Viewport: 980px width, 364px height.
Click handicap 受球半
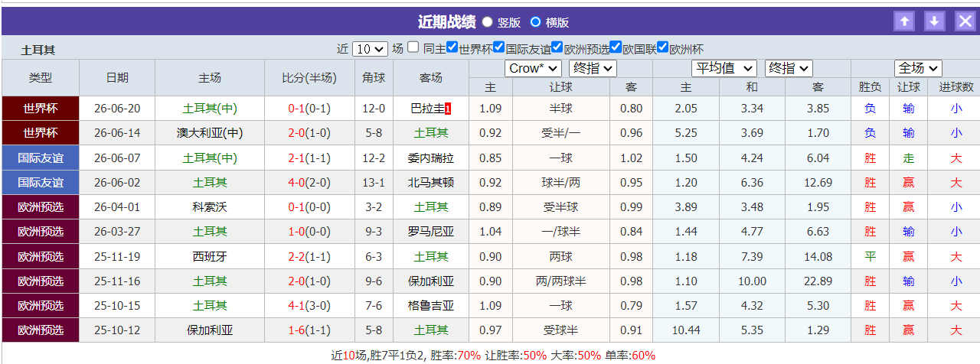point(561,330)
